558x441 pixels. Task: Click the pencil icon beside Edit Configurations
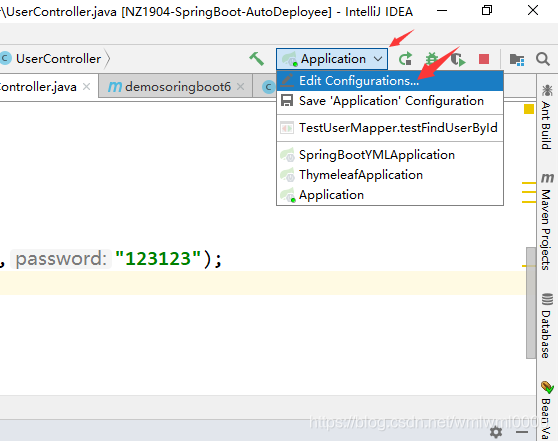[287, 80]
